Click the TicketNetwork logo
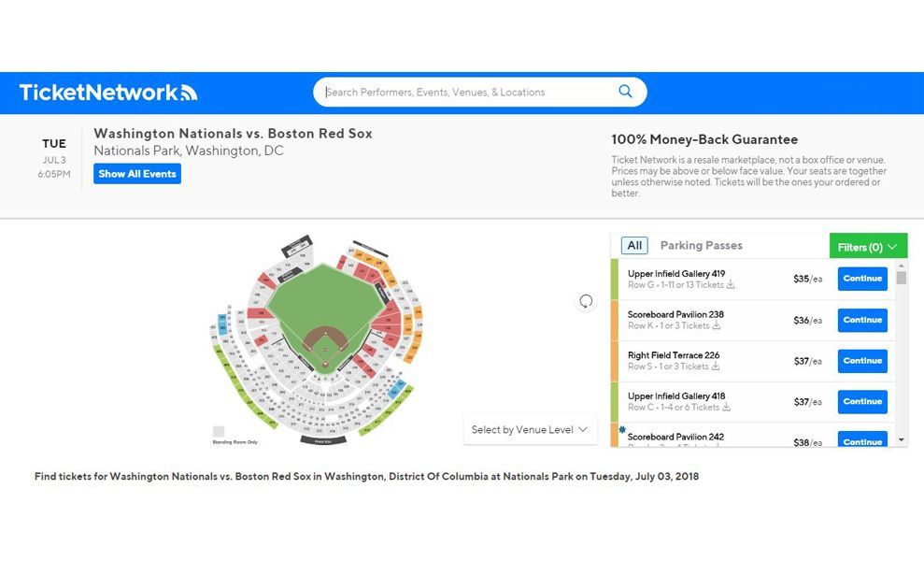The height and width of the screenshot is (561, 924). [x=108, y=93]
